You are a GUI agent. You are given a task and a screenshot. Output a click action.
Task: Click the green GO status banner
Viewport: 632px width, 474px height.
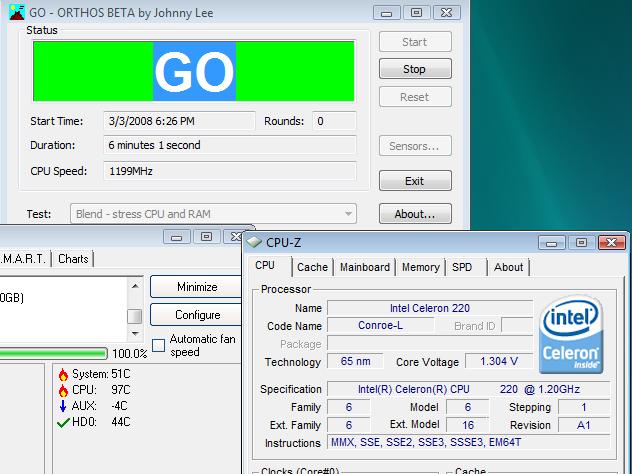(x=194, y=71)
